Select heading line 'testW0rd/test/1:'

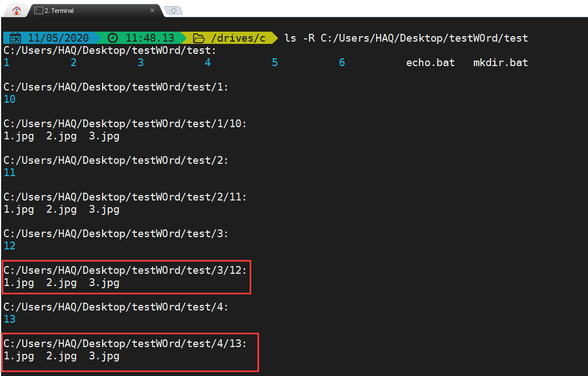click(116, 87)
